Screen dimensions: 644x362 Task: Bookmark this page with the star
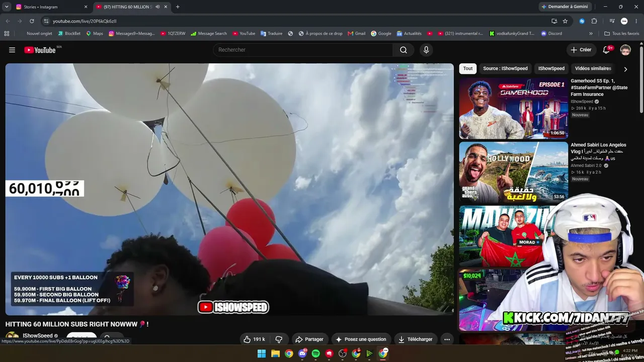tap(565, 21)
